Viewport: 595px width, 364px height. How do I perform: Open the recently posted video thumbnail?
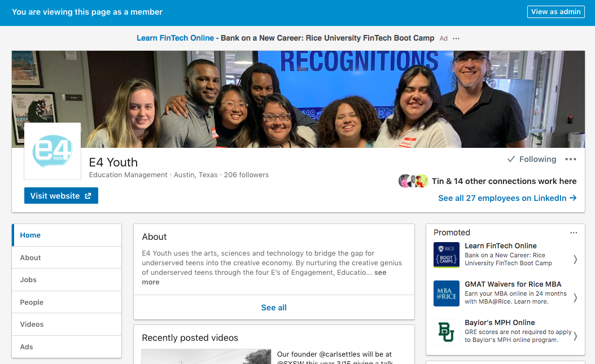pyautogui.click(x=207, y=357)
